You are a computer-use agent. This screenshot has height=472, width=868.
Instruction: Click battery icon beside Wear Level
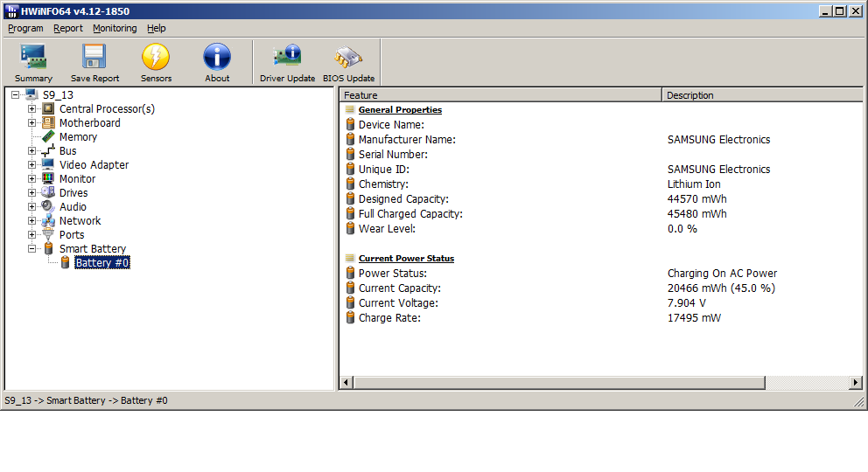tap(350, 228)
